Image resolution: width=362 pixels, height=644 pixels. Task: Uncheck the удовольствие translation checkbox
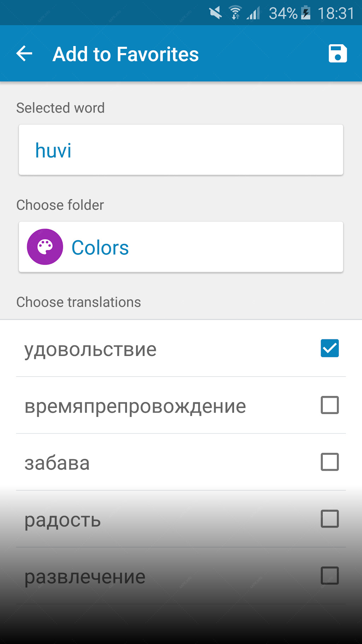click(x=330, y=348)
